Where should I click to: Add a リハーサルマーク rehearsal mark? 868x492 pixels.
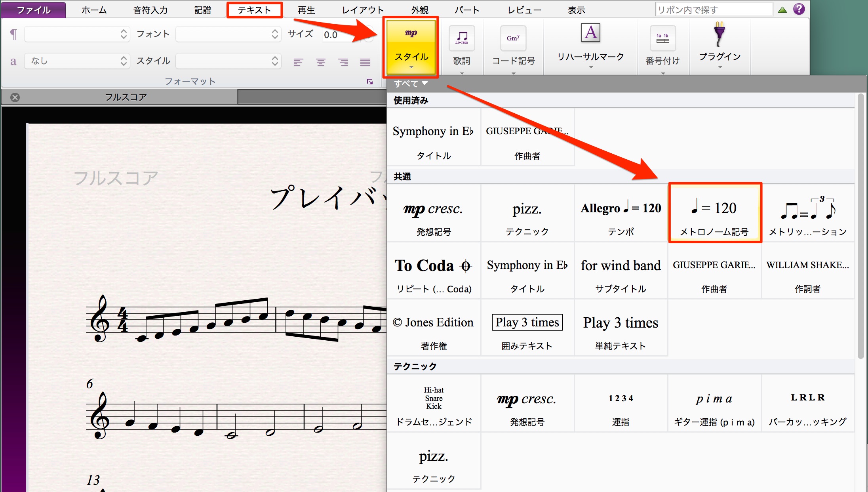[x=591, y=46]
